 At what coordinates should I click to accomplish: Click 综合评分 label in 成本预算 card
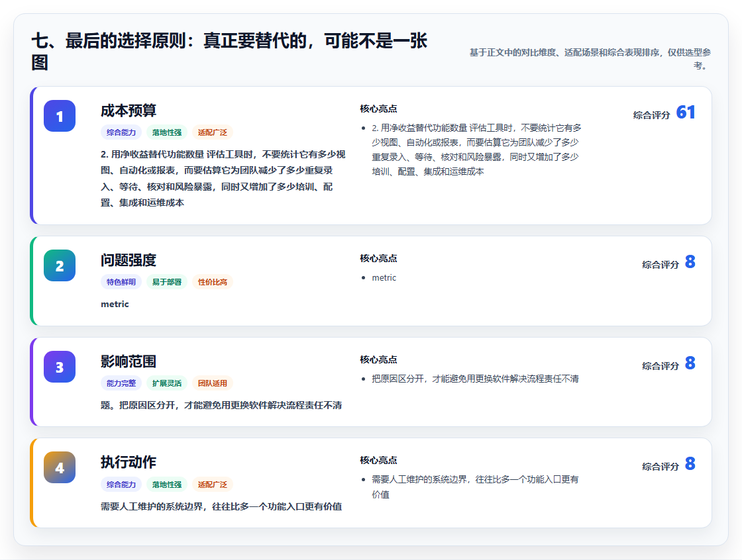click(x=652, y=115)
